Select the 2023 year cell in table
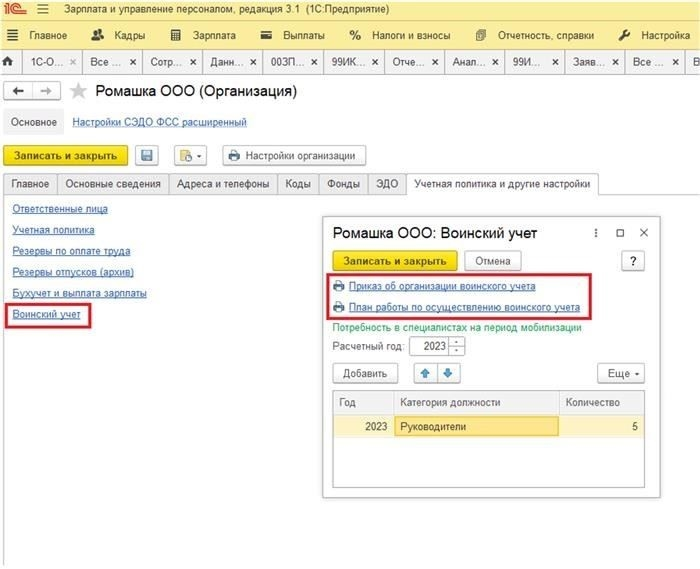 point(363,426)
